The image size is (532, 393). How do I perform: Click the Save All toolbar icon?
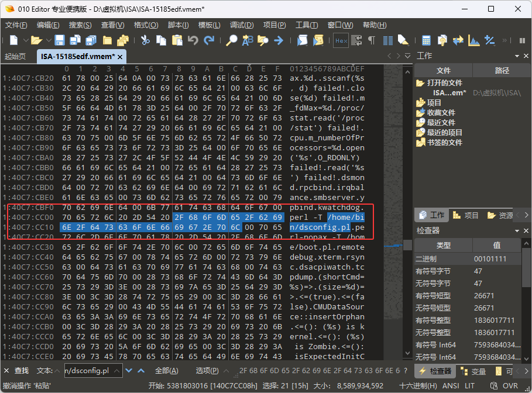coord(91,40)
